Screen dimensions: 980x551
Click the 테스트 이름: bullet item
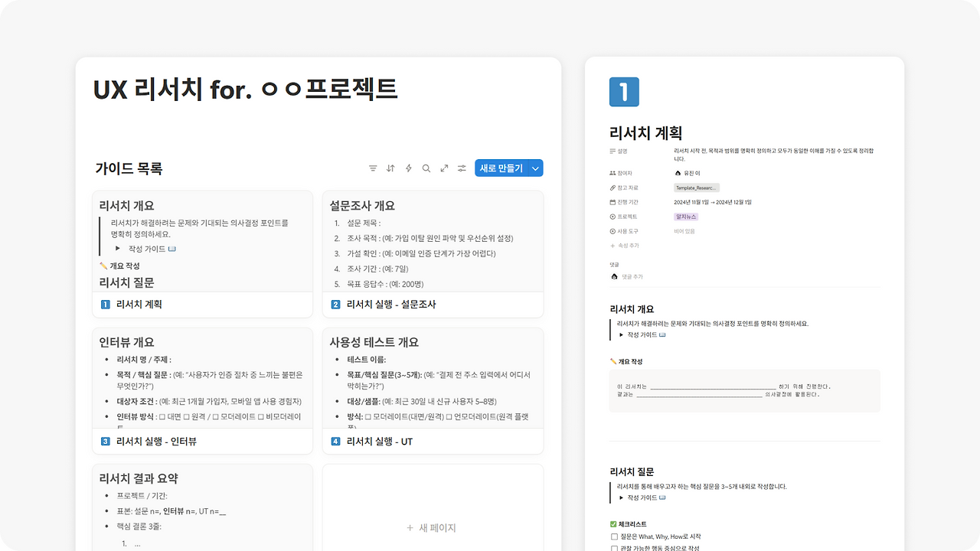tap(366, 360)
